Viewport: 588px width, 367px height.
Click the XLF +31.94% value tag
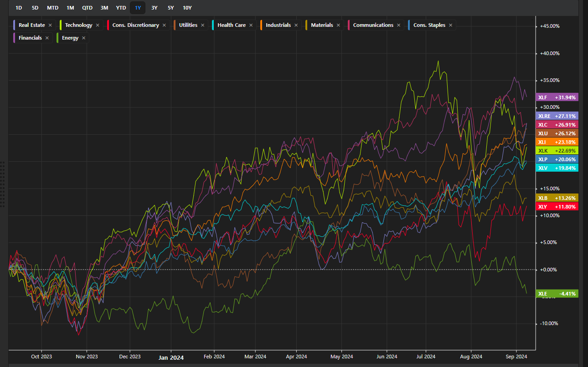click(557, 97)
